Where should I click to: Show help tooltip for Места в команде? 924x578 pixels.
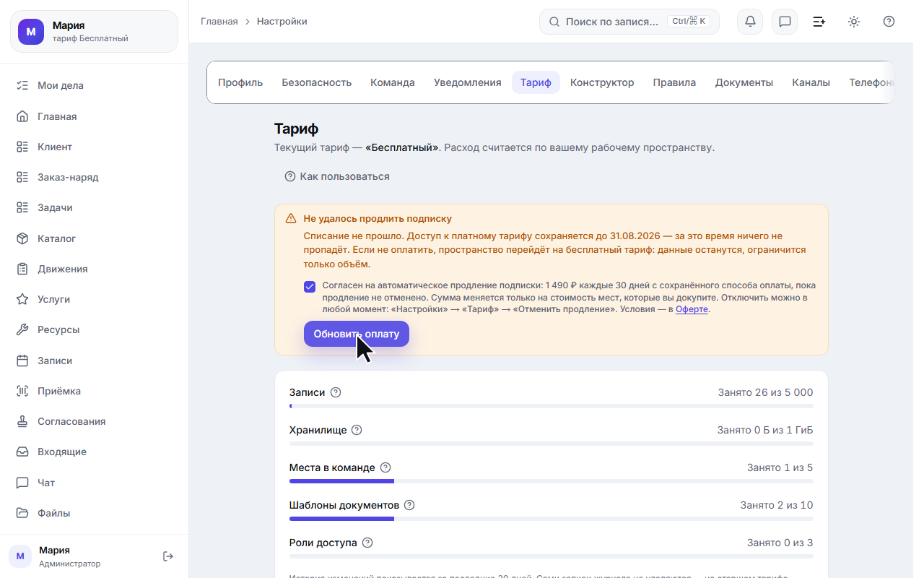pyautogui.click(x=385, y=467)
